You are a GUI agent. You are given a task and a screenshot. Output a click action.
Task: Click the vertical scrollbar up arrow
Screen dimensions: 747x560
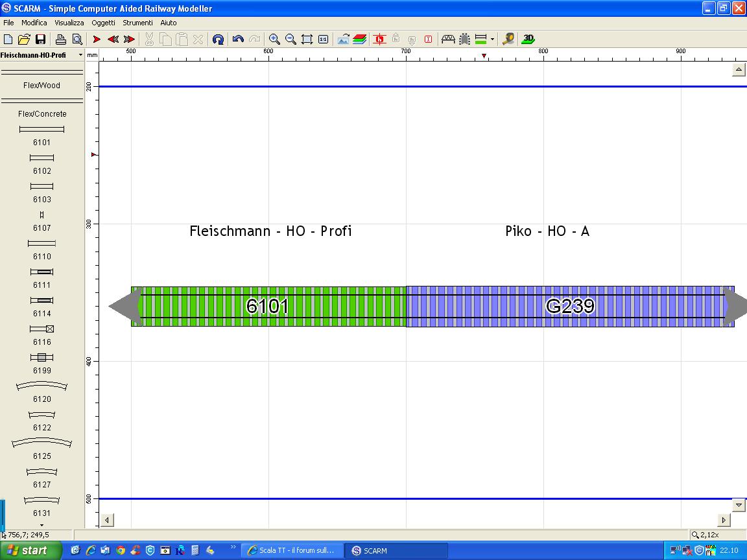(x=739, y=69)
